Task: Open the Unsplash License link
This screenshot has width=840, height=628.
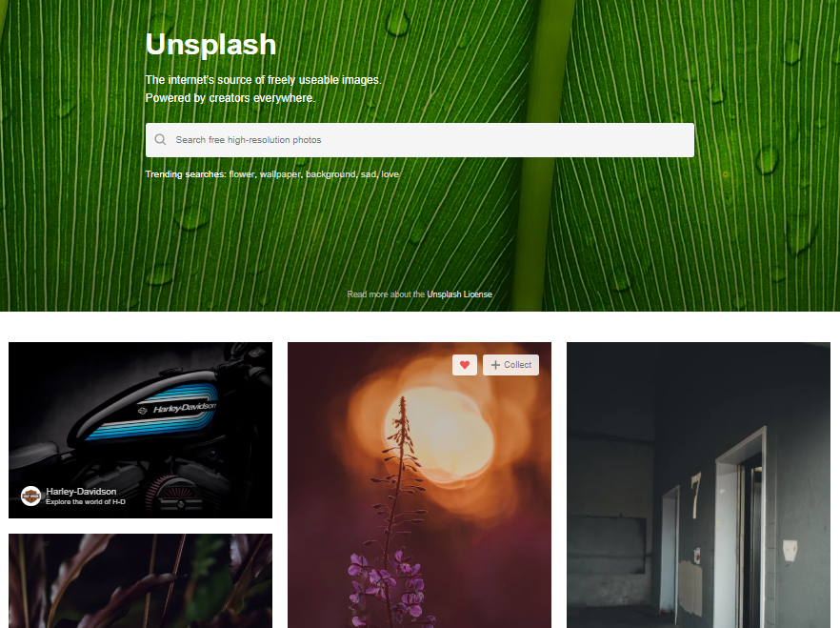Action: click(x=459, y=294)
